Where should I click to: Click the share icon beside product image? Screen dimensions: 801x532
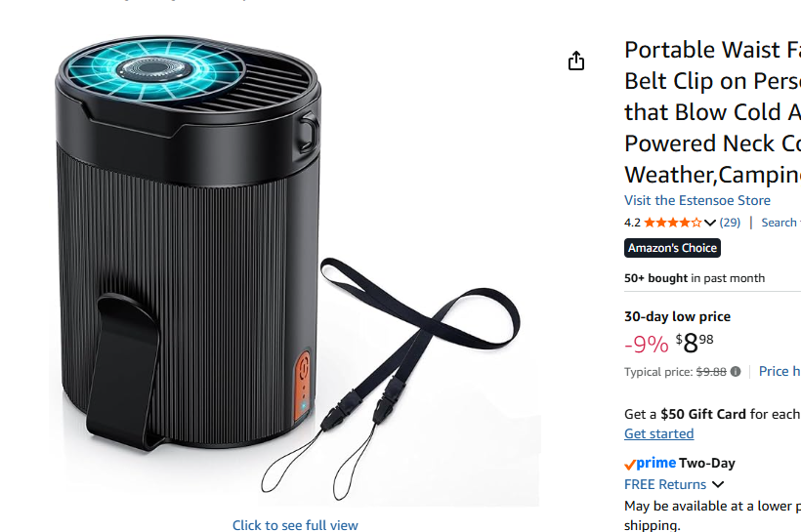(x=576, y=61)
